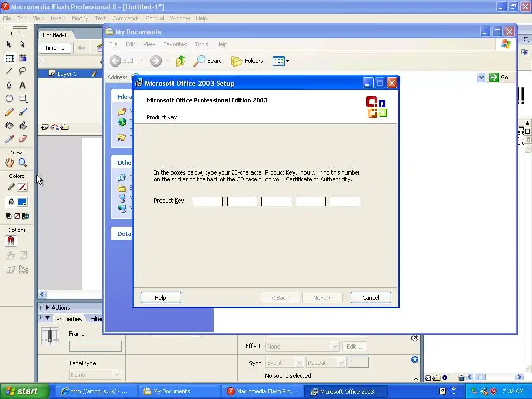Select the Eyedropper tool

(9, 139)
